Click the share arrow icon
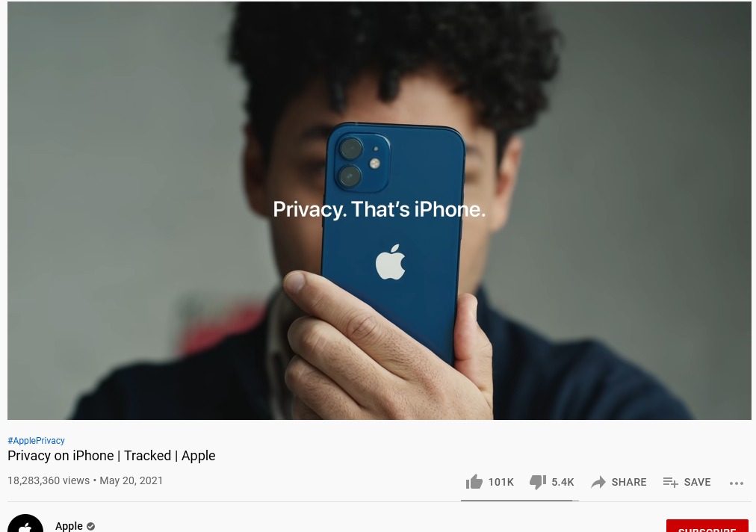 [x=598, y=482]
